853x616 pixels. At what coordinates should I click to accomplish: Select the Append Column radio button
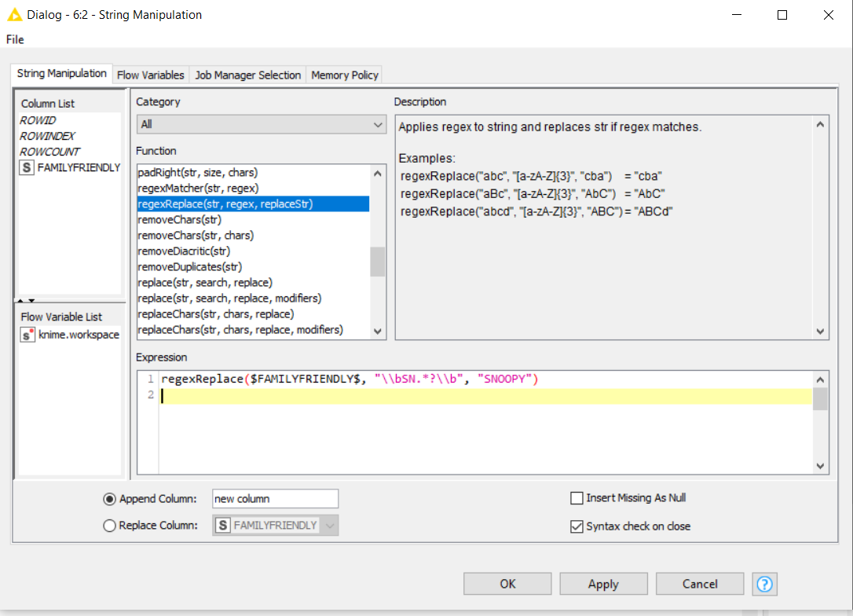[x=109, y=499]
